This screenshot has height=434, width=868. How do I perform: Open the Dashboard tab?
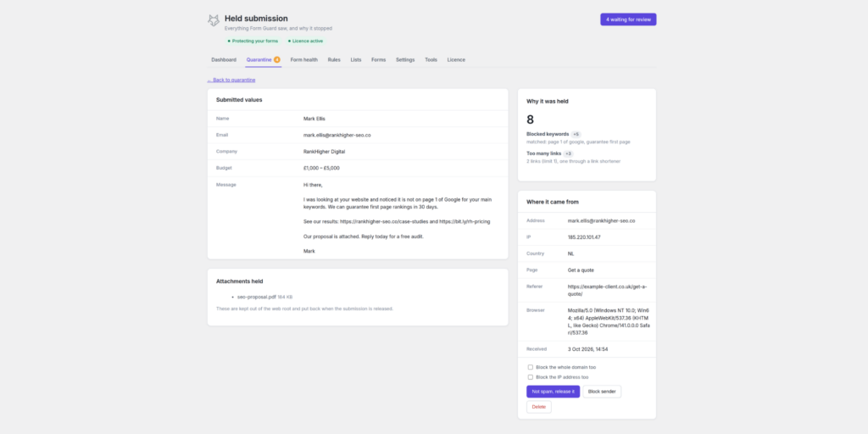tap(224, 60)
